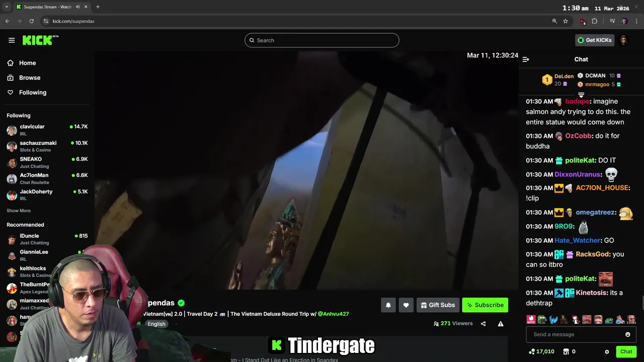The width and height of the screenshot is (644, 362).
Task: Open the Chrome profile avatar
Action: click(624, 21)
